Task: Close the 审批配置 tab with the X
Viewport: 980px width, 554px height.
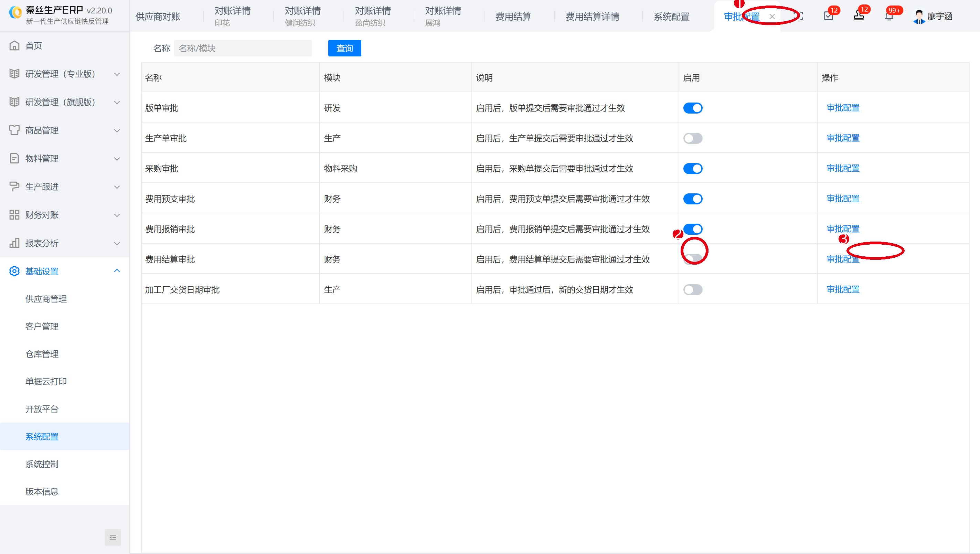Action: pyautogui.click(x=772, y=17)
